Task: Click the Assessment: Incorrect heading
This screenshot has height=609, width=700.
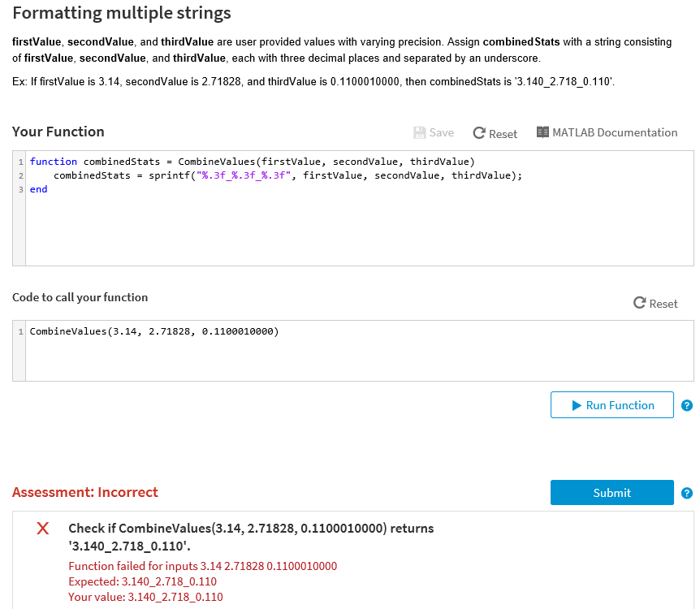Action: pyautogui.click(x=85, y=492)
